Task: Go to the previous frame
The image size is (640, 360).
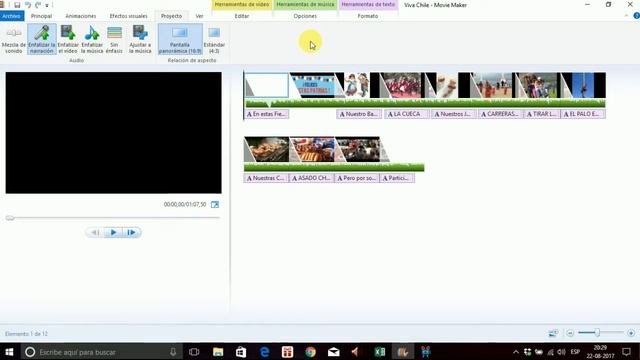Action: (95, 233)
